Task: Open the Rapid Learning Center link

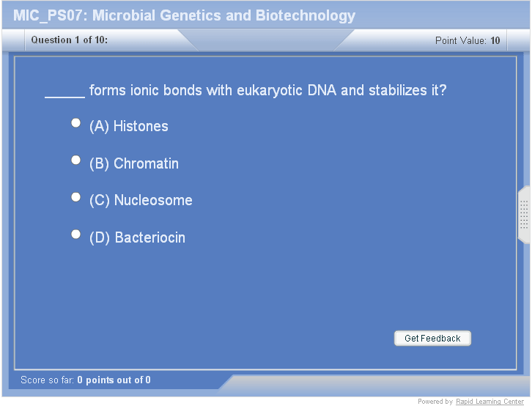Action: (x=489, y=402)
